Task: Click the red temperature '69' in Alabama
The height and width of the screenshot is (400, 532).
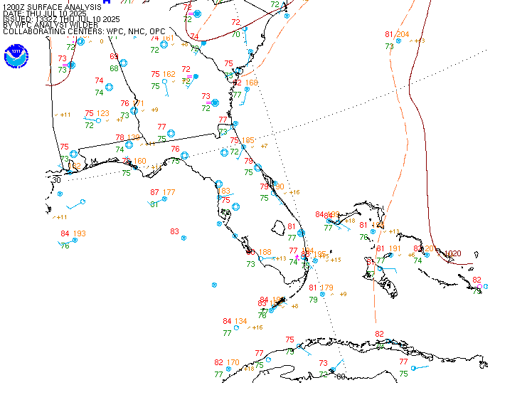Action: point(114,56)
